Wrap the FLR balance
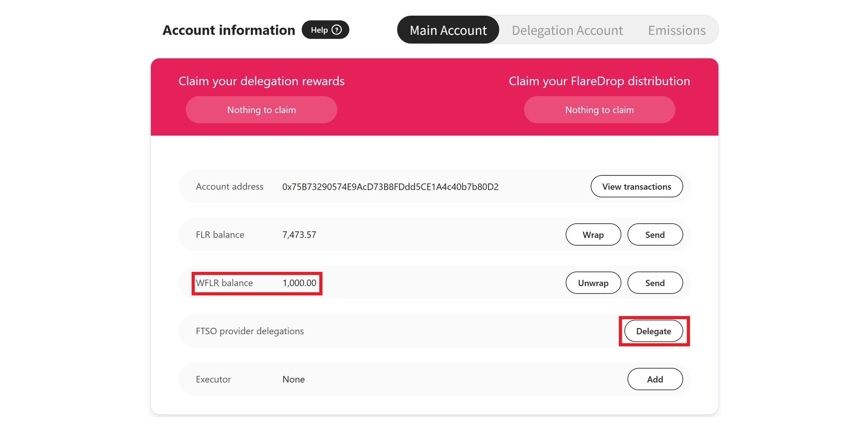This screenshot has height=430, width=868. (593, 235)
